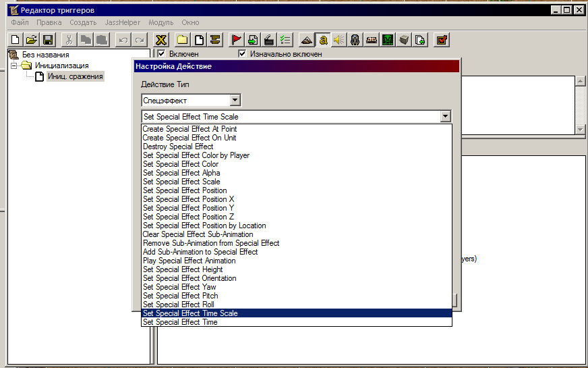Add a new event with the red flag icon

(x=236, y=39)
